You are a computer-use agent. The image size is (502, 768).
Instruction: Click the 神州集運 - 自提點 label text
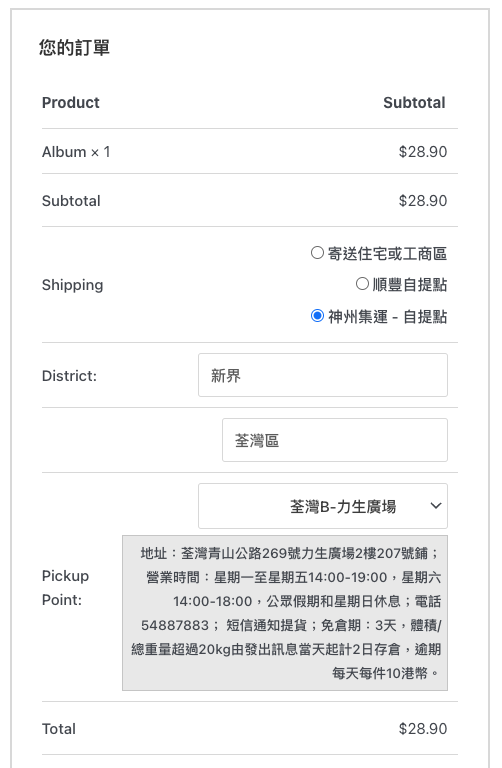pyautogui.click(x=387, y=317)
